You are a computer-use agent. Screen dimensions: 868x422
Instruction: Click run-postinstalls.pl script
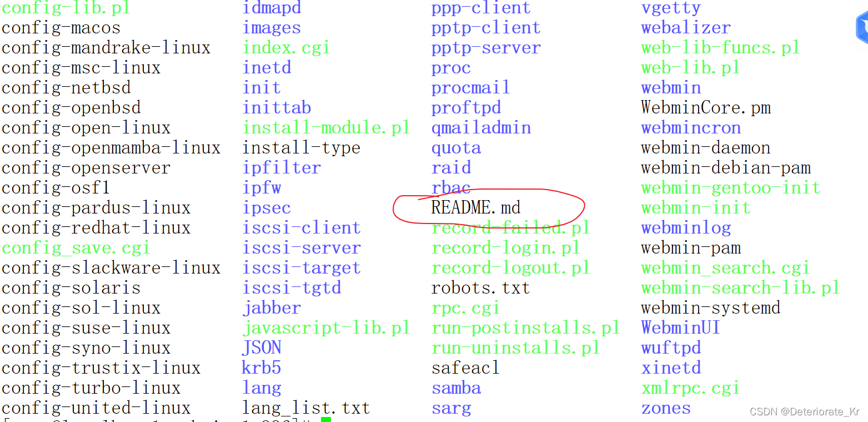point(526,328)
